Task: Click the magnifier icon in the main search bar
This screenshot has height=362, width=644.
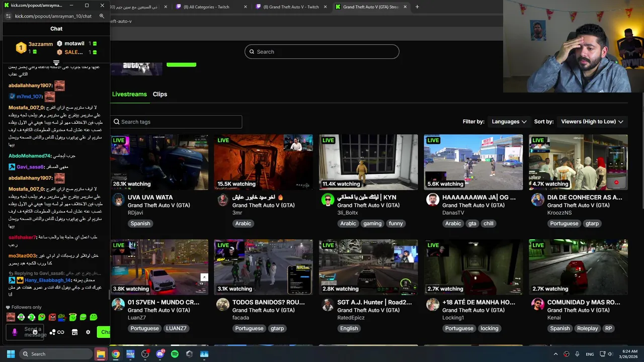Action: (x=252, y=52)
